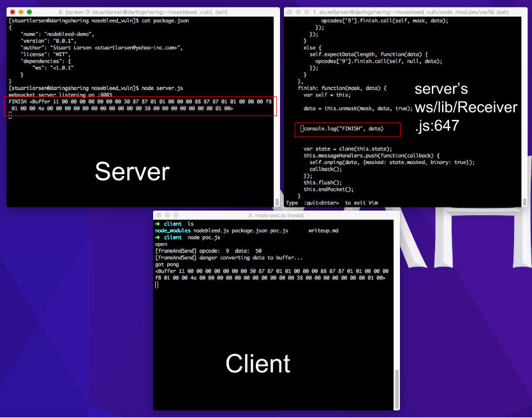The image size is (532, 418).
Task: Click the finish.call(self, mask, data) line
Action: (385, 20)
